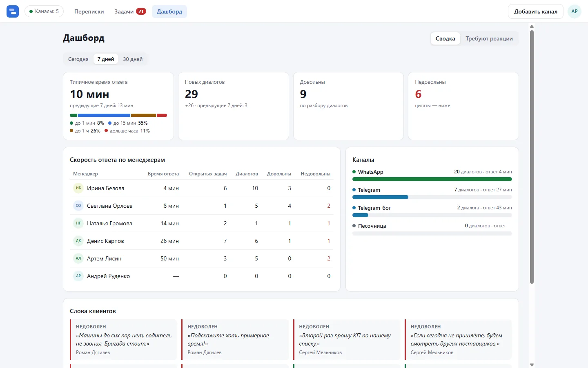
Task: Click the Светлана Орлова manager name
Action: point(109,206)
